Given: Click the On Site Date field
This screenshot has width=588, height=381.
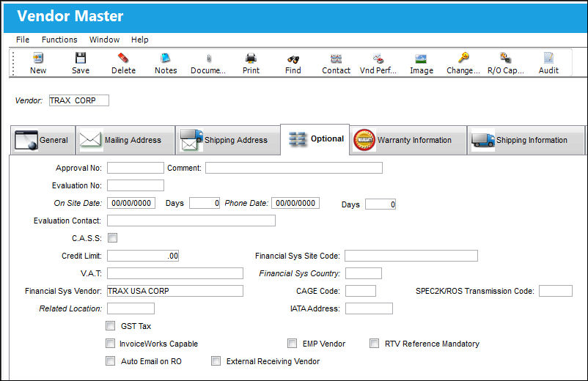Looking at the screenshot, I should pos(131,203).
